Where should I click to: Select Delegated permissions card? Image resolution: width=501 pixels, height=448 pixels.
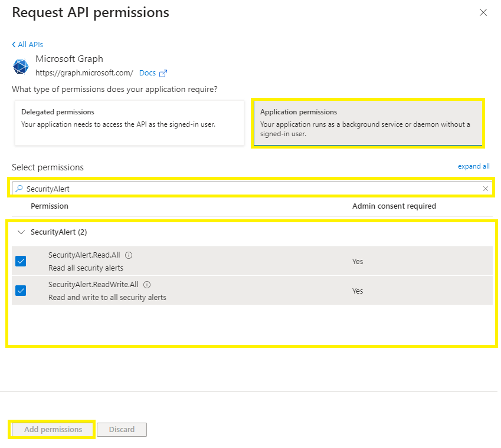129,123
